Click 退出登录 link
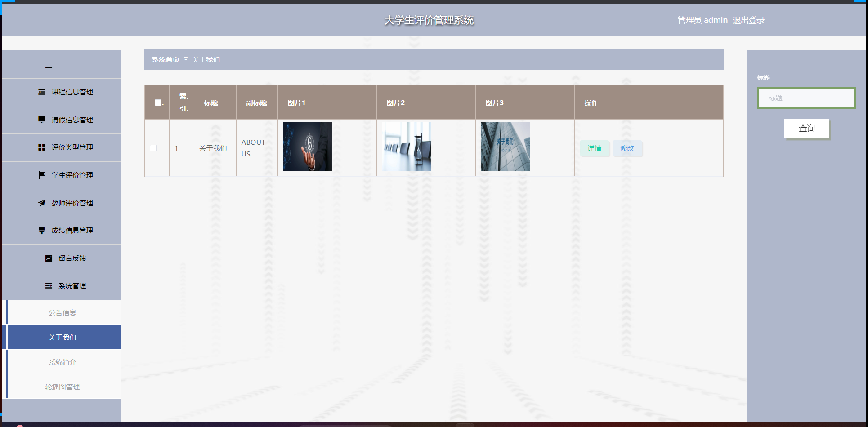This screenshot has width=868, height=427. [748, 20]
